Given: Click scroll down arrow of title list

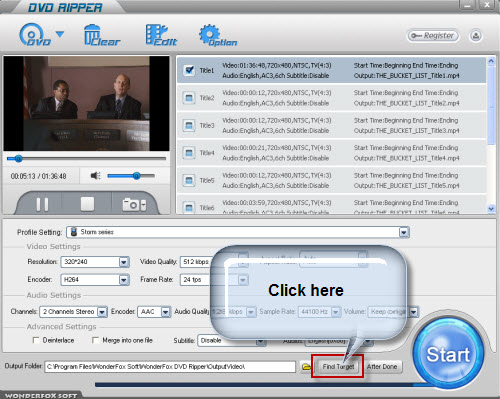Looking at the screenshot, I should 491,209.
